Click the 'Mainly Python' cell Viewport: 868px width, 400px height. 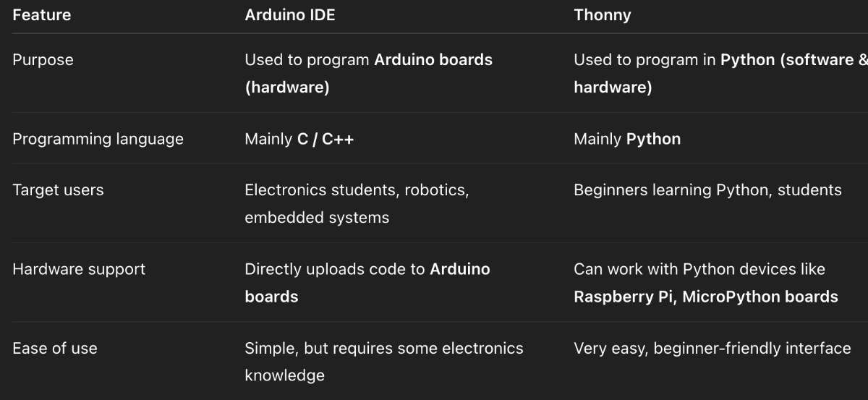pos(626,139)
